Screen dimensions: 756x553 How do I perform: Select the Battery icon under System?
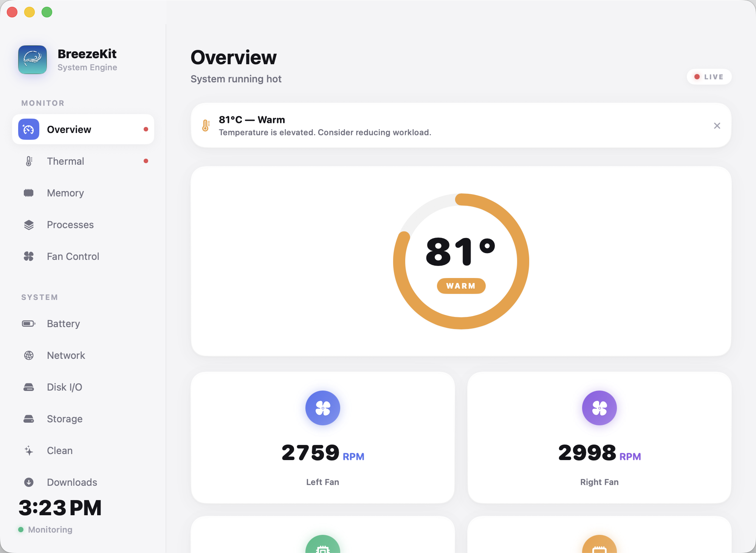click(x=29, y=324)
